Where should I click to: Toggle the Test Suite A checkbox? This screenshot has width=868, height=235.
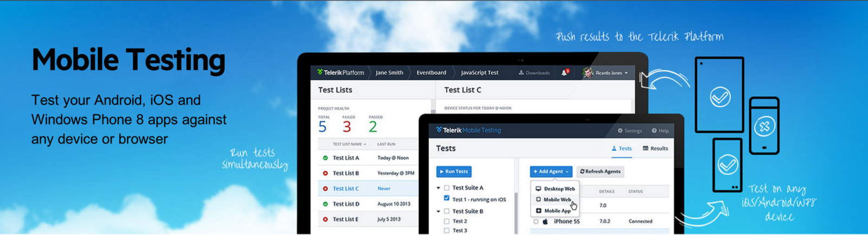(446, 188)
